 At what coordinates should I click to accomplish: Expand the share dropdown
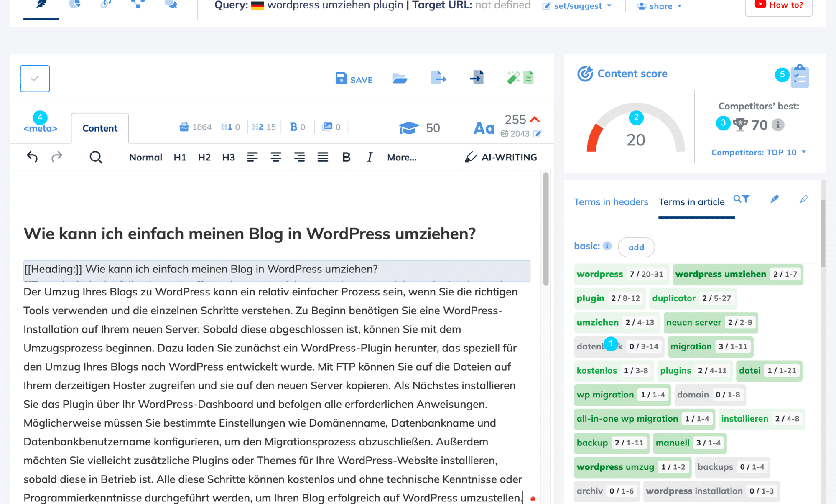660,6
